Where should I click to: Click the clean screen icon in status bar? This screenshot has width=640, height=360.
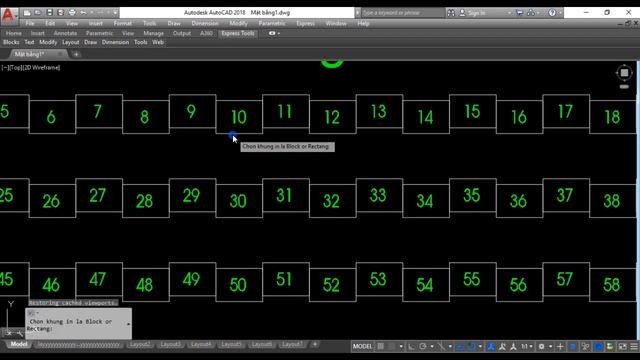coord(622,346)
